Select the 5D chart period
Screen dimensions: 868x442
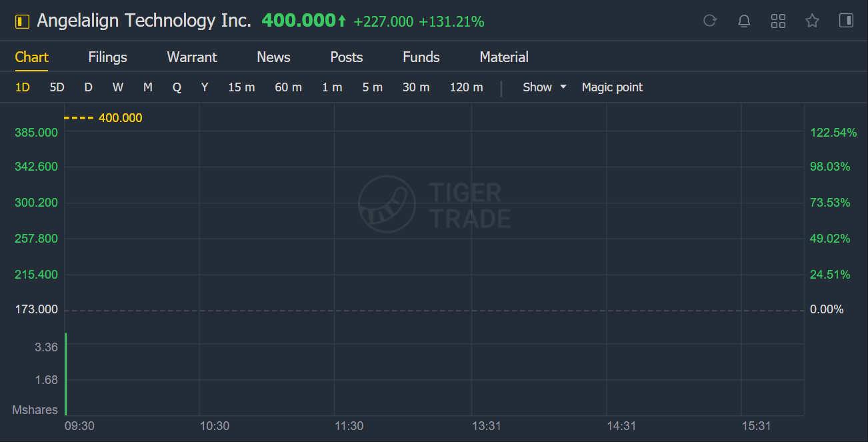[x=57, y=87]
